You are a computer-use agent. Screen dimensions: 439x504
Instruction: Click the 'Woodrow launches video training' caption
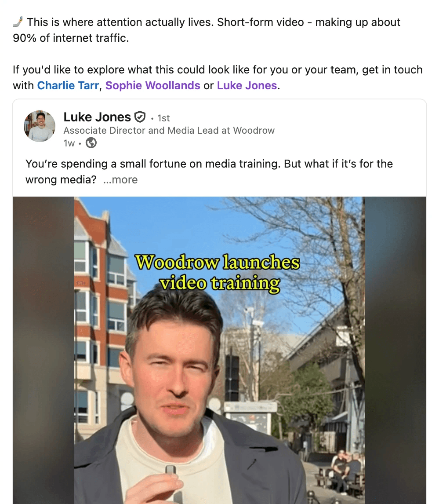point(218,273)
